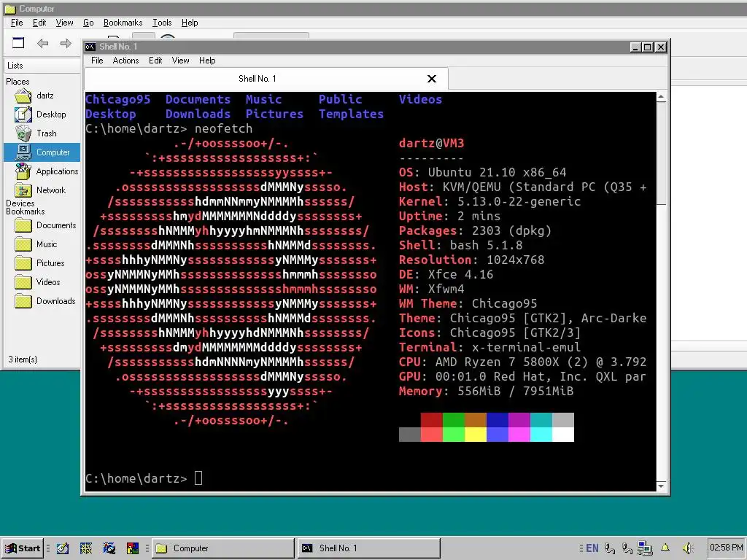Click the Computer window title bar folder icon
The image size is (747, 560).
click(9, 9)
